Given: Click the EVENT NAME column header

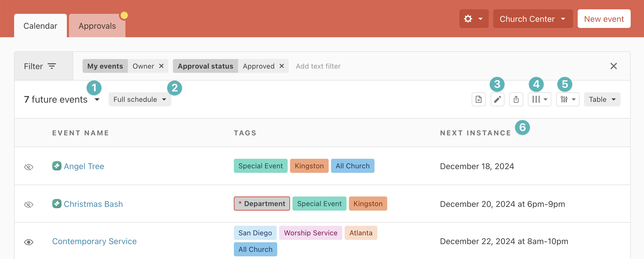Looking at the screenshot, I should pos(81,133).
